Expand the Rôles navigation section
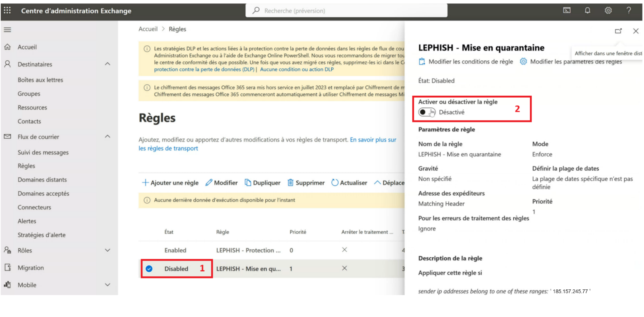The height and width of the screenshot is (317, 644). (108, 251)
